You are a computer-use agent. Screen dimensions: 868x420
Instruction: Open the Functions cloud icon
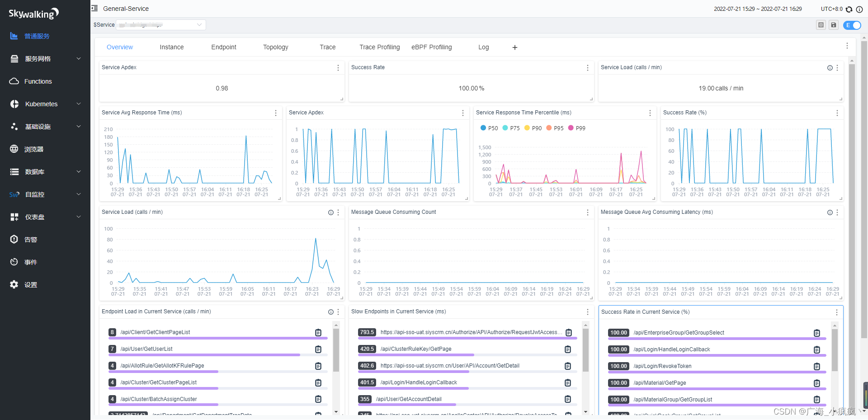click(14, 81)
